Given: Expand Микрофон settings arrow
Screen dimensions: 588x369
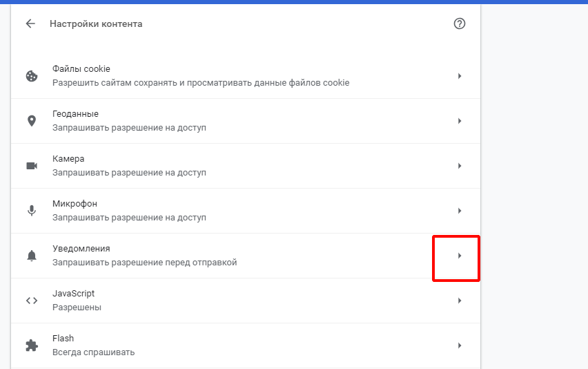Looking at the screenshot, I should pyautogui.click(x=460, y=211).
